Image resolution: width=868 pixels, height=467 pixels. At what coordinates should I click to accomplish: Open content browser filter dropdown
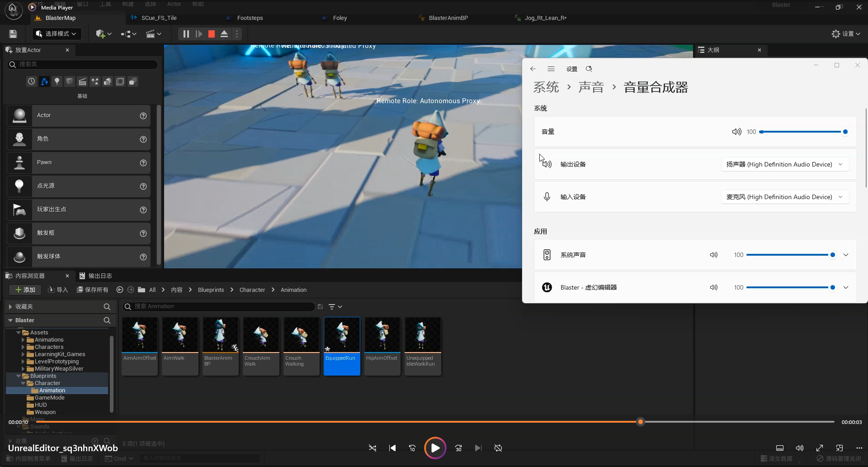pos(335,306)
